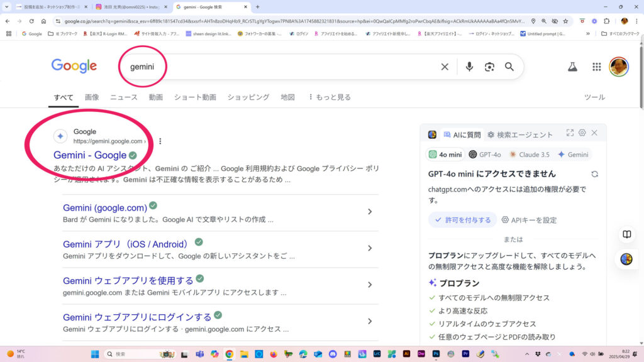The height and width of the screenshot is (362, 644).
Task: Reload the page in Chrome toolbar
Action: click(x=31, y=21)
